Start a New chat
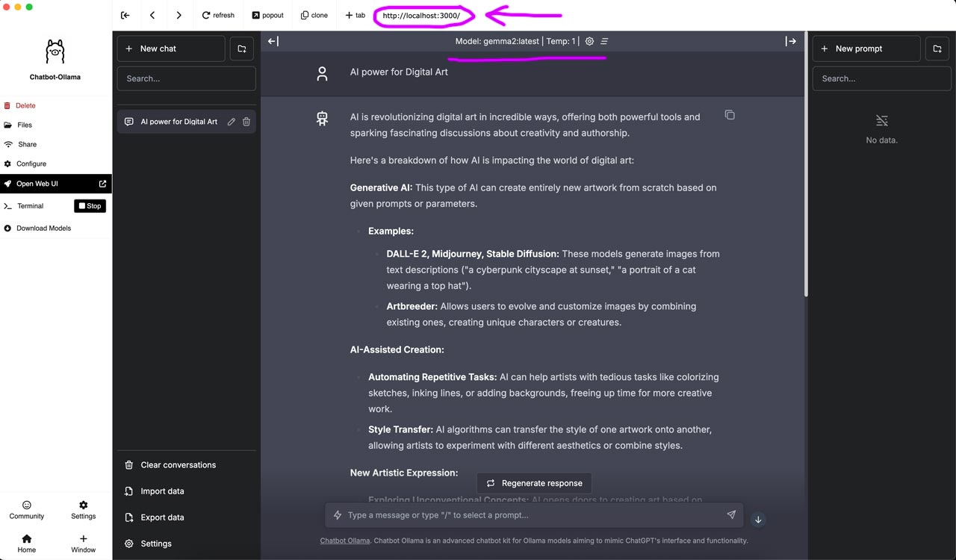956x560 pixels. tap(171, 49)
